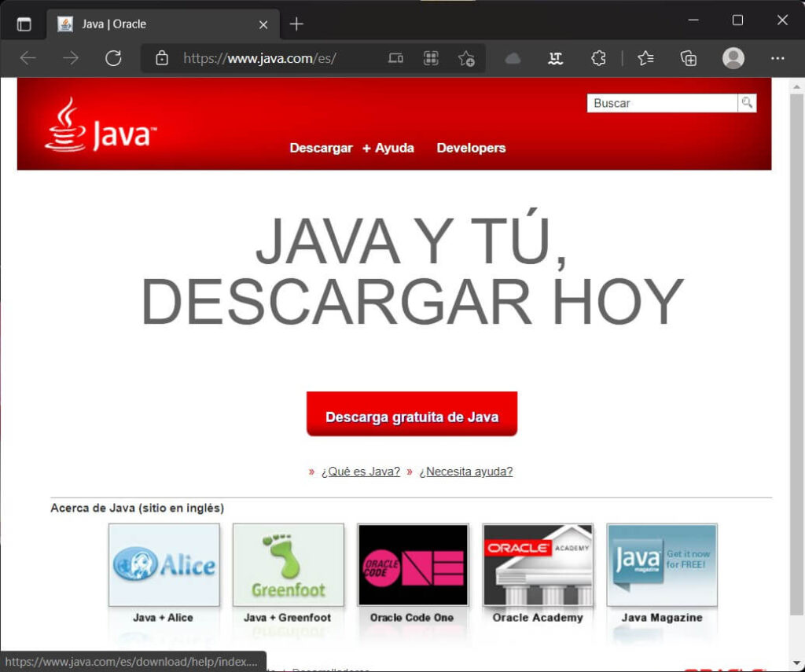This screenshot has height=672, width=805.
Task: Click into the Buscar search field
Action: [x=662, y=103]
